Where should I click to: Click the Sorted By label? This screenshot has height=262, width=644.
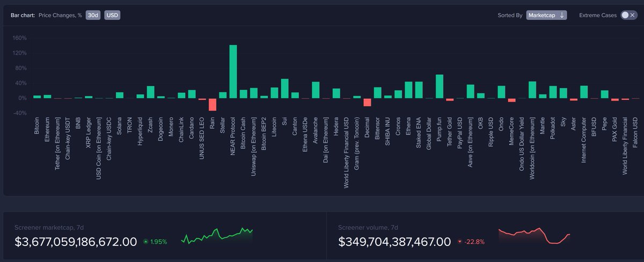[510, 15]
